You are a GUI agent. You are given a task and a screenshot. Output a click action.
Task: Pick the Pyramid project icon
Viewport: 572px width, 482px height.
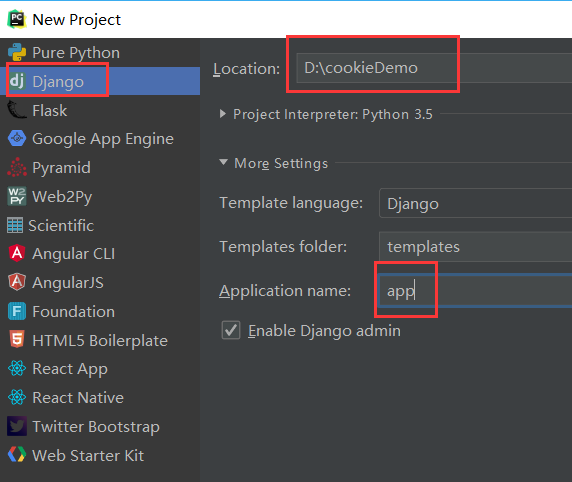pos(17,167)
